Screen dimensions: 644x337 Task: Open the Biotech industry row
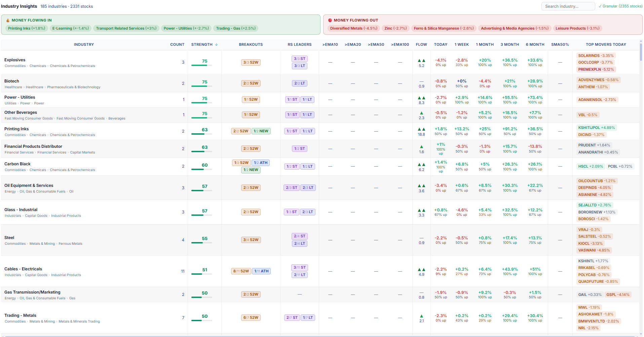pos(320,83)
